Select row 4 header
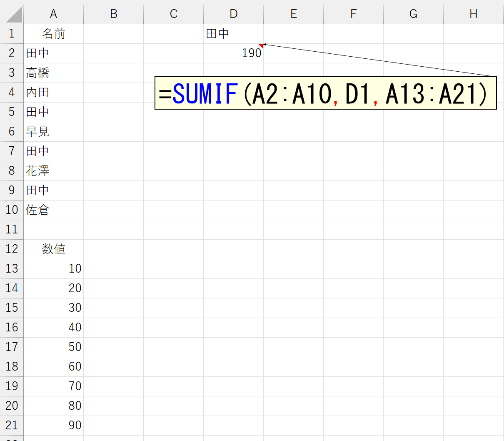This screenshot has height=441, width=504. click(x=12, y=93)
